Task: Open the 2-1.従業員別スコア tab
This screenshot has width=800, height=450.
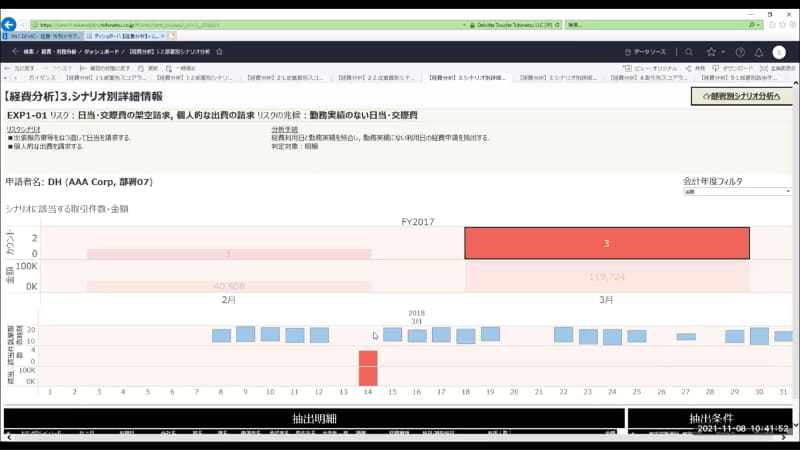Action: click(x=285, y=78)
